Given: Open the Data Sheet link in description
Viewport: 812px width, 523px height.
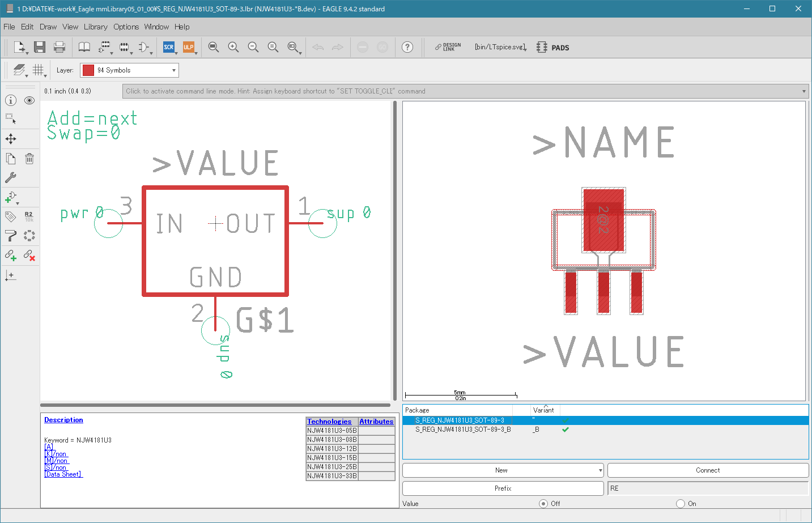Looking at the screenshot, I should tap(63, 474).
